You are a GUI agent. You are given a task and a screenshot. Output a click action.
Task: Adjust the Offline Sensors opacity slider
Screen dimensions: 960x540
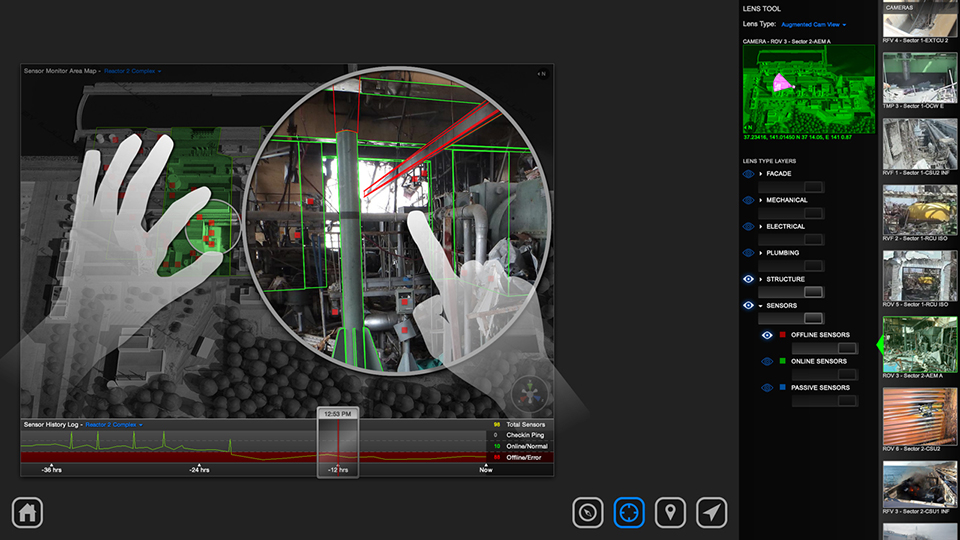tap(825, 348)
